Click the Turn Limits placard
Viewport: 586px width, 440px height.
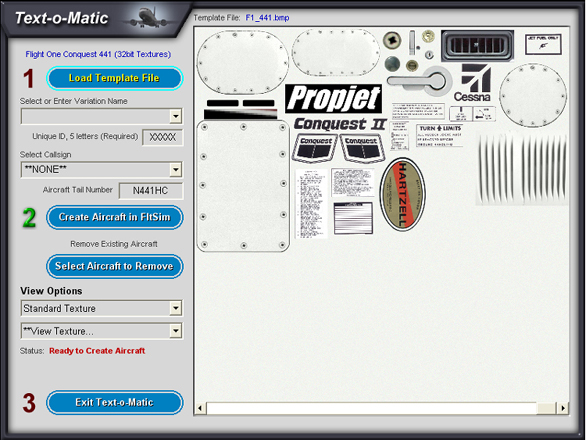(440, 136)
